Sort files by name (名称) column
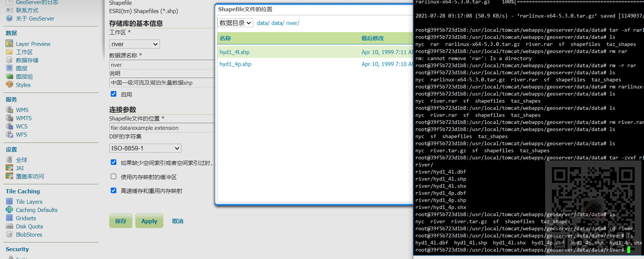 pos(225,38)
